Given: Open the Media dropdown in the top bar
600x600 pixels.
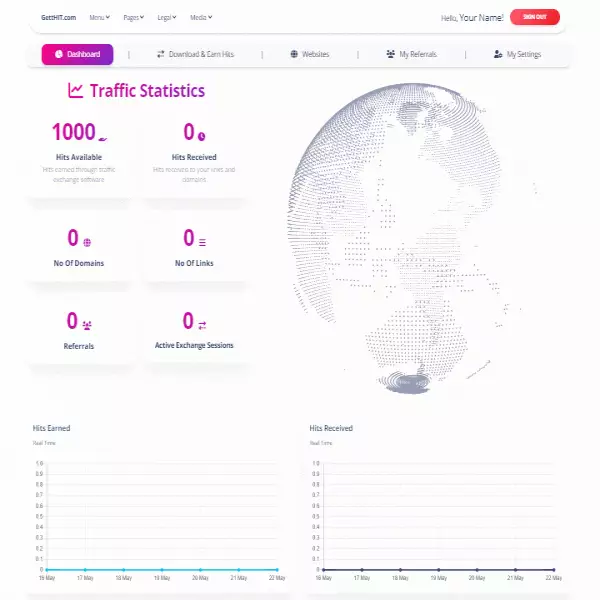Looking at the screenshot, I should click(201, 17).
